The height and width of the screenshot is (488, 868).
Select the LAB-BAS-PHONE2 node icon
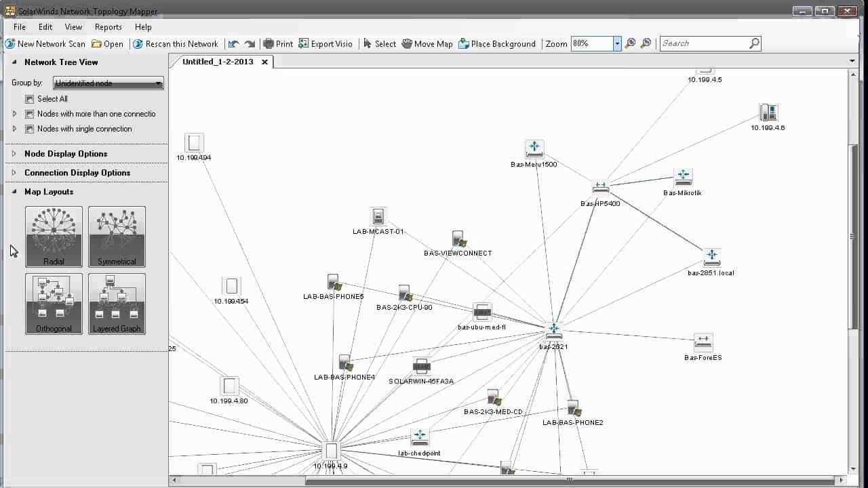(574, 408)
